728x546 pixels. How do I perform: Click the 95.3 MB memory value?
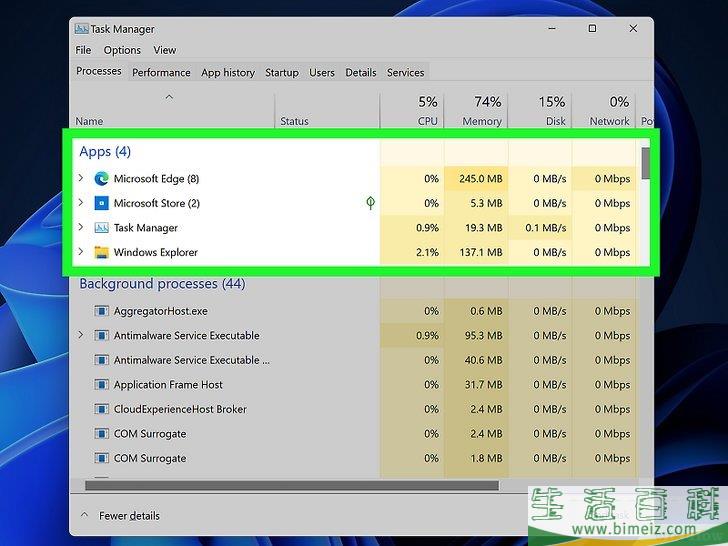click(484, 335)
